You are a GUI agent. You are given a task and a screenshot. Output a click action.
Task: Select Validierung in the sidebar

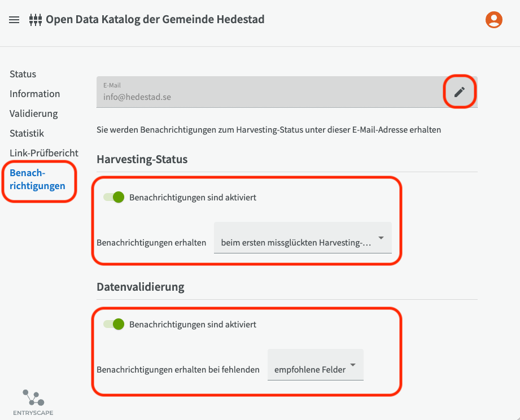click(x=33, y=113)
